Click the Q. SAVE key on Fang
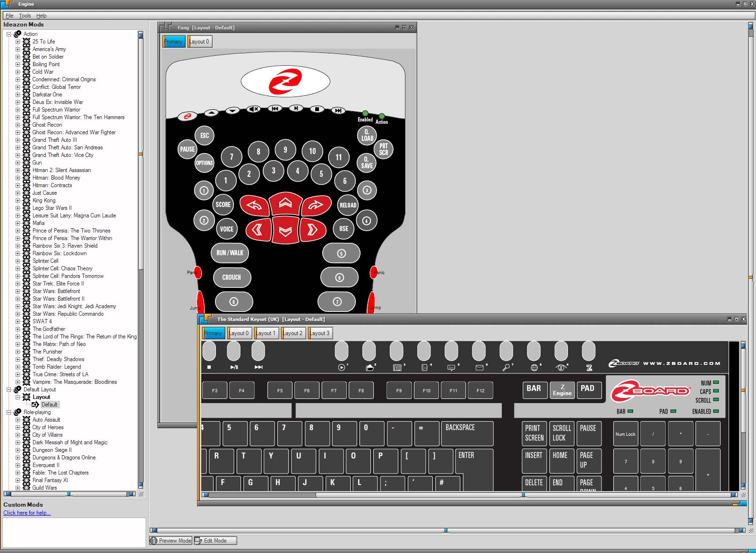Screen dimensions: 756x553 367,163
